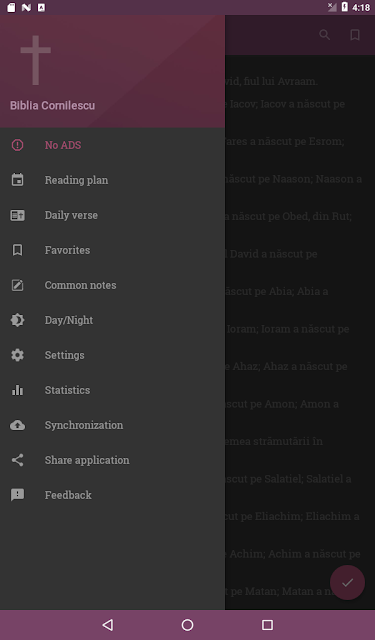The width and height of the screenshot is (375, 640).
Task: Open the Statistics bar chart icon
Action: pyautogui.click(x=17, y=390)
